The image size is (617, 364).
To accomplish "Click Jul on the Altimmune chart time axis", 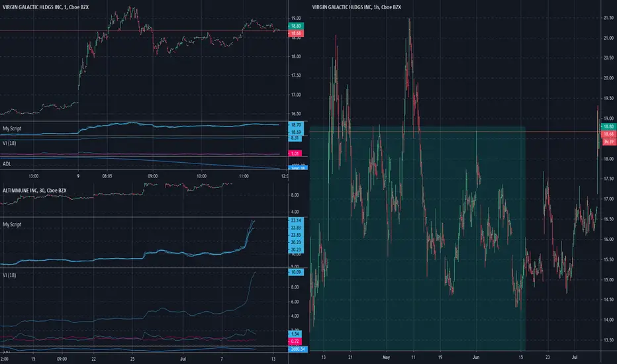I will (183, 359).
